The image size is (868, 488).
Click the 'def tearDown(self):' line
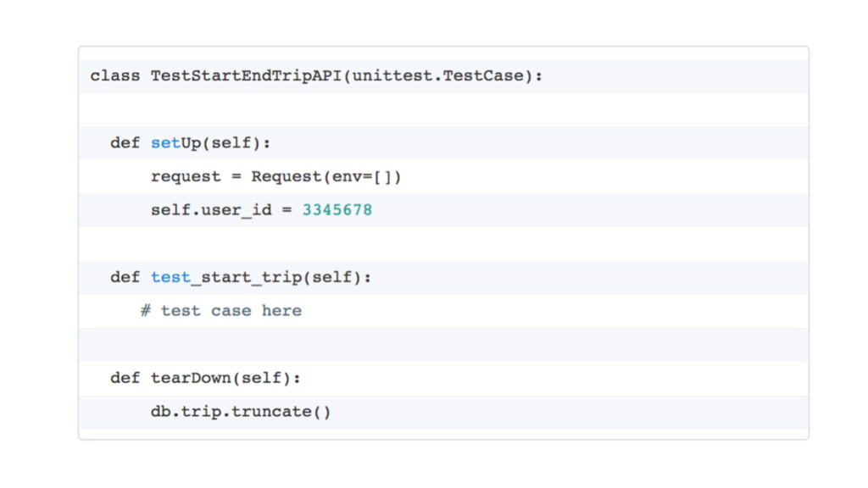coord(205,379)
